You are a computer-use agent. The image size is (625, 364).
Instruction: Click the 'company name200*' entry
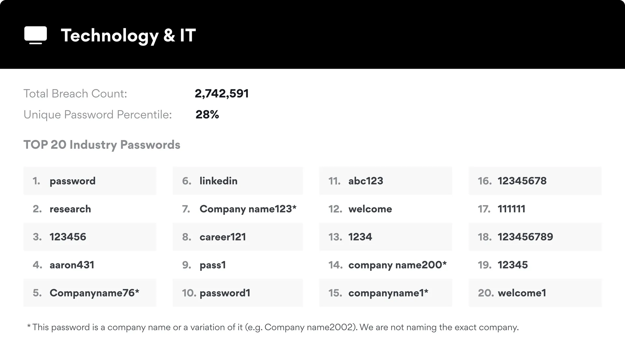pos(397,265)
